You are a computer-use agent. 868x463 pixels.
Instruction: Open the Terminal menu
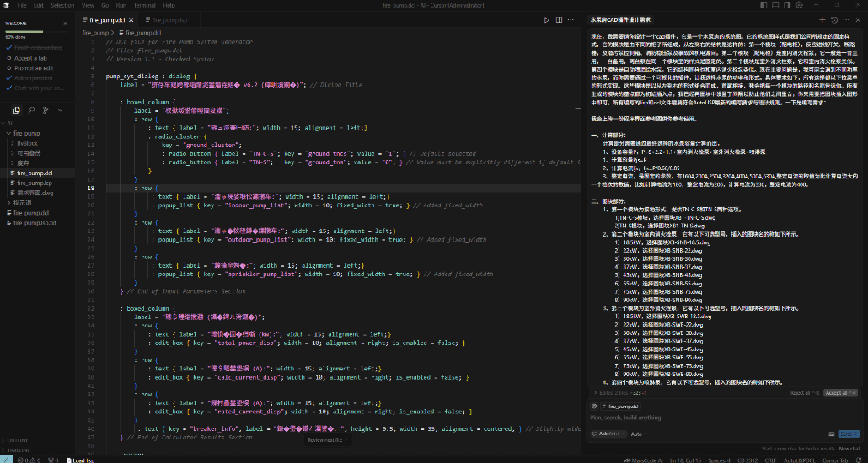coord(146,5)
